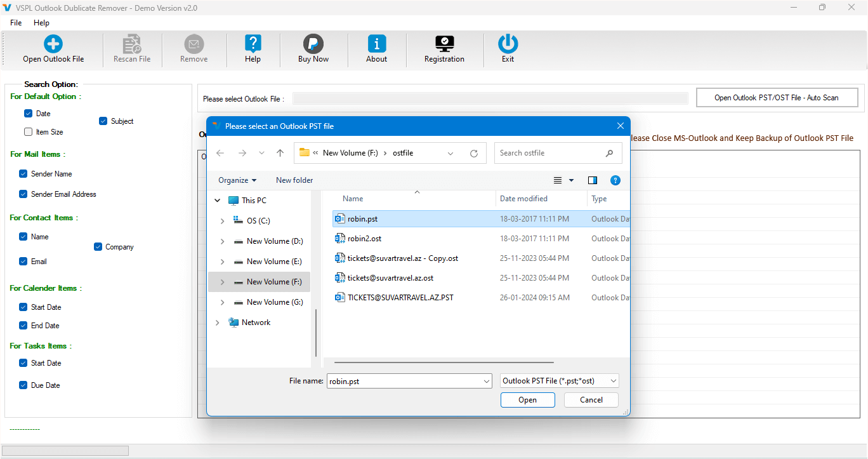Uncheck the Due Date checkbox
The image size is (868, 459).
click(23, 385)
